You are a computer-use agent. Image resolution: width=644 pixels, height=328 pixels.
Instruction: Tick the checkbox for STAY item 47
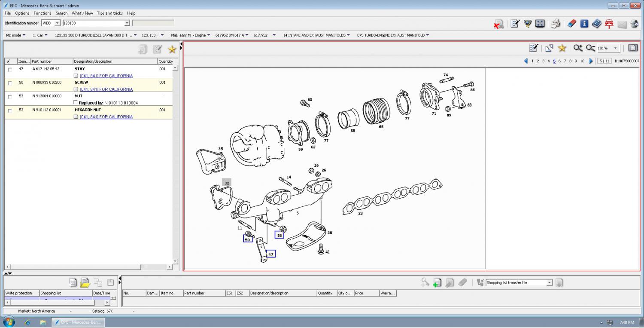[10, 70]
